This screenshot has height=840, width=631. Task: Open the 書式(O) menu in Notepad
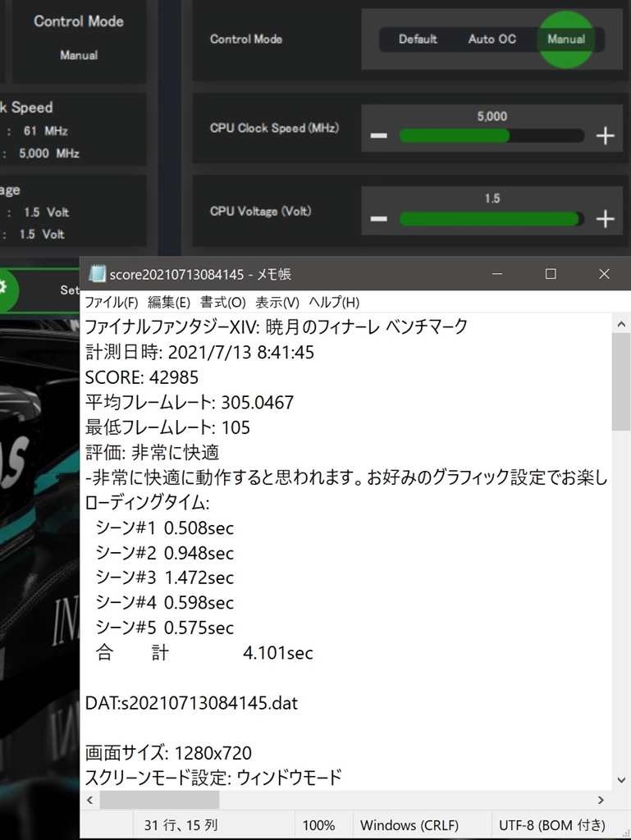pos(223,302)
